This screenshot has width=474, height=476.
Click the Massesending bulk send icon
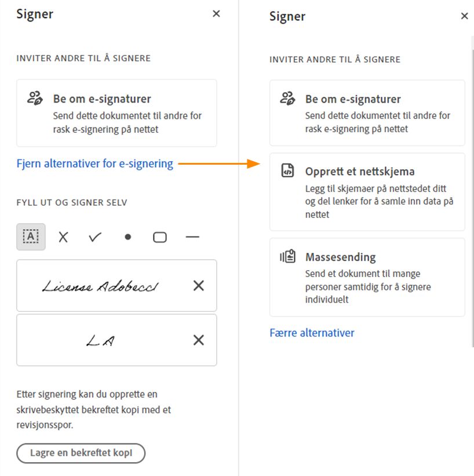pos(287,256)
